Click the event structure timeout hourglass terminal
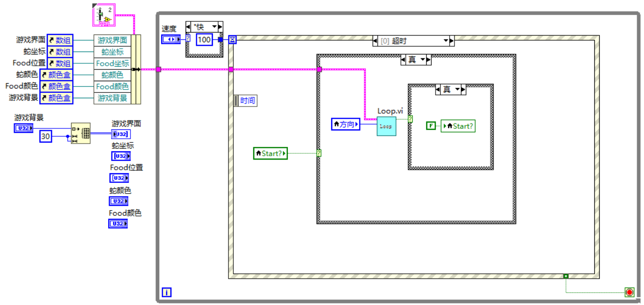The height and width of the screenshot is (305, 644). click(x=233, y=39)
